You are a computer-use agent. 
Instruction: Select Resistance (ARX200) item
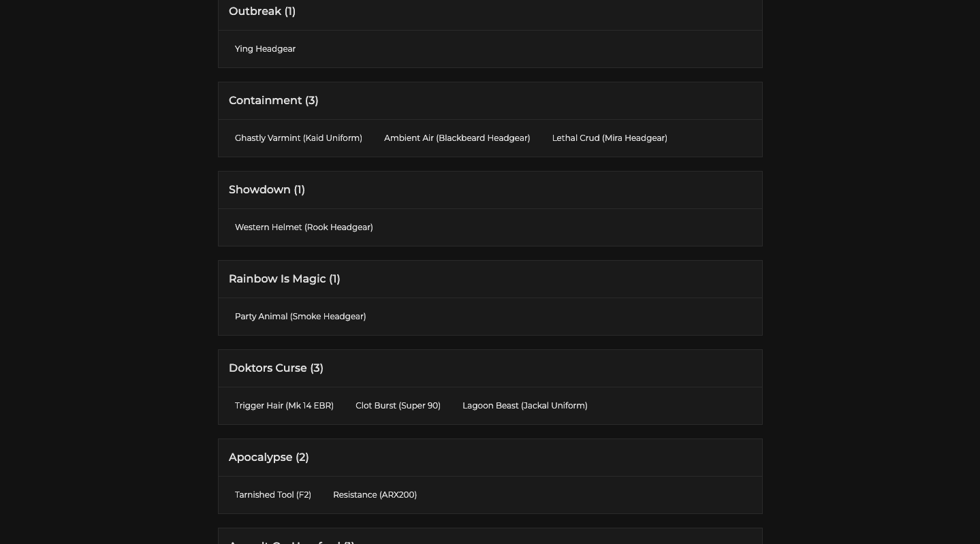[x=375, y=495]
